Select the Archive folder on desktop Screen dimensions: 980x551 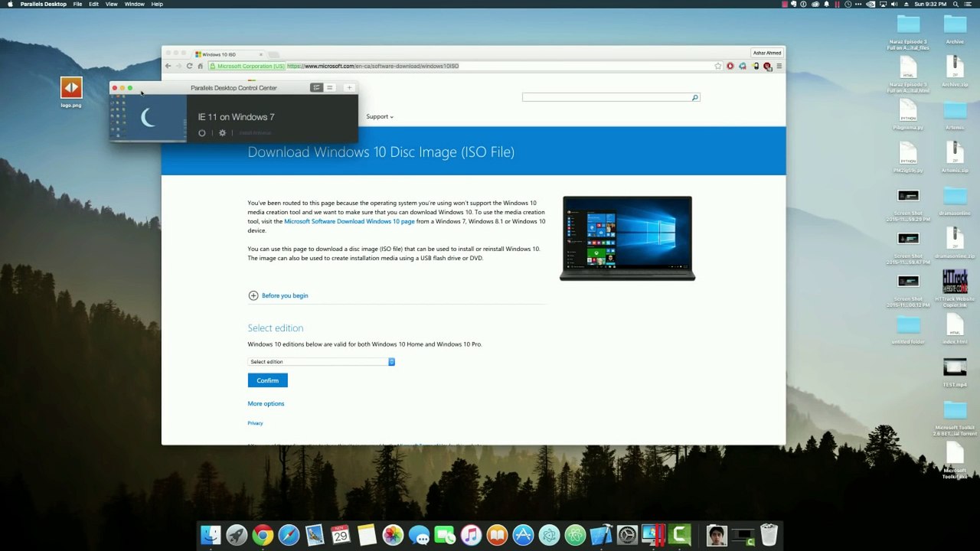coord(955,30)
